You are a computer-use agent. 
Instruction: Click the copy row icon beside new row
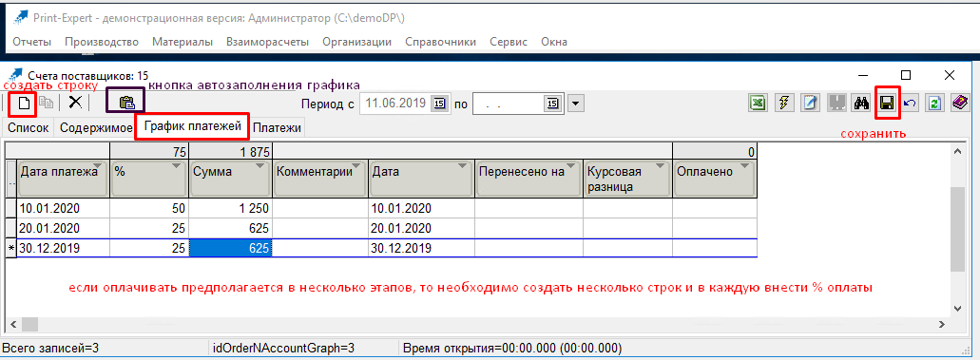click(47, 104)
